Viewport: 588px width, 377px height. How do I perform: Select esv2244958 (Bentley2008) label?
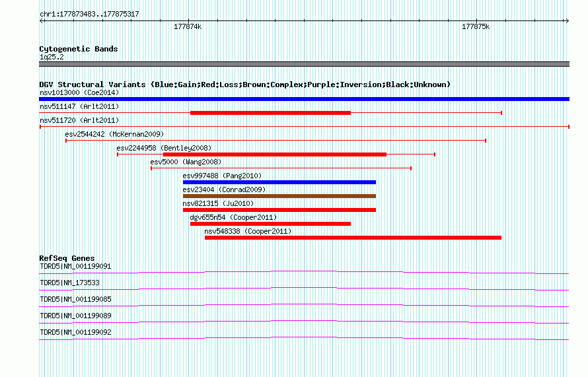point(164,148)
